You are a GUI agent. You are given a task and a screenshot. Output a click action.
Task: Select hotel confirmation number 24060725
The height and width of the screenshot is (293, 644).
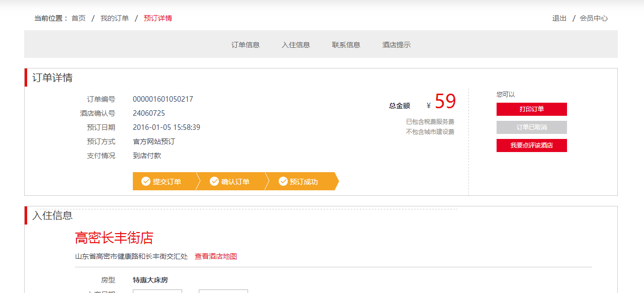pos(149,113)
